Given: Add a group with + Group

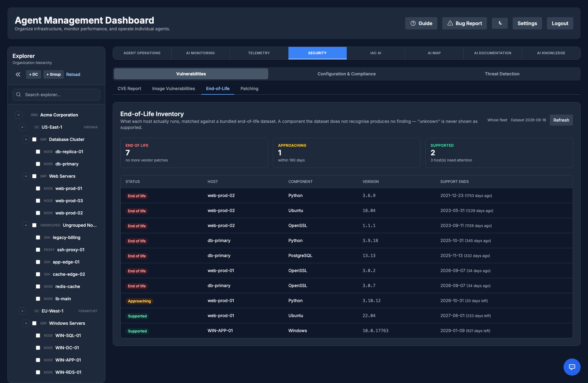Looking at the screenshot, I should coord(54,74).
